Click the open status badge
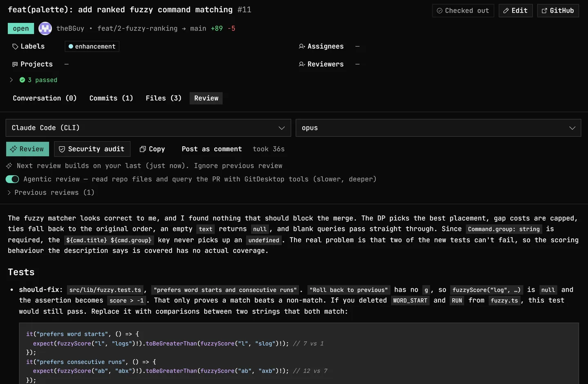 click(x=21, y=29)
